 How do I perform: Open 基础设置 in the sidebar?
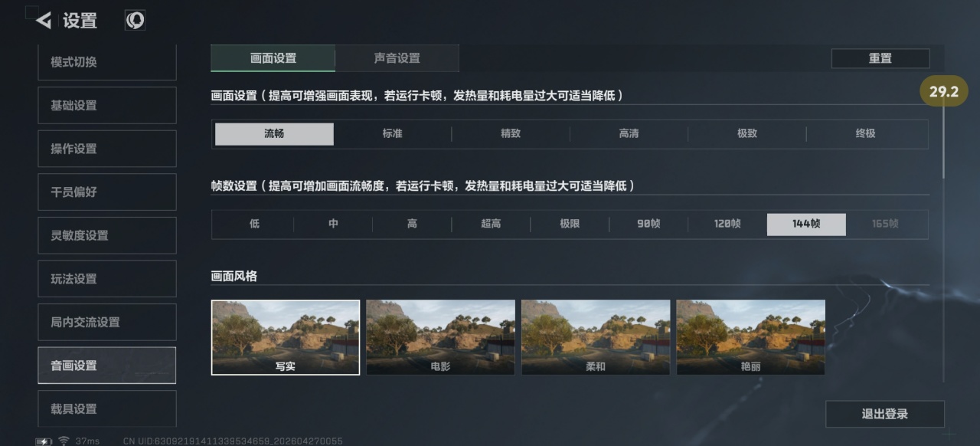(107, 105)
